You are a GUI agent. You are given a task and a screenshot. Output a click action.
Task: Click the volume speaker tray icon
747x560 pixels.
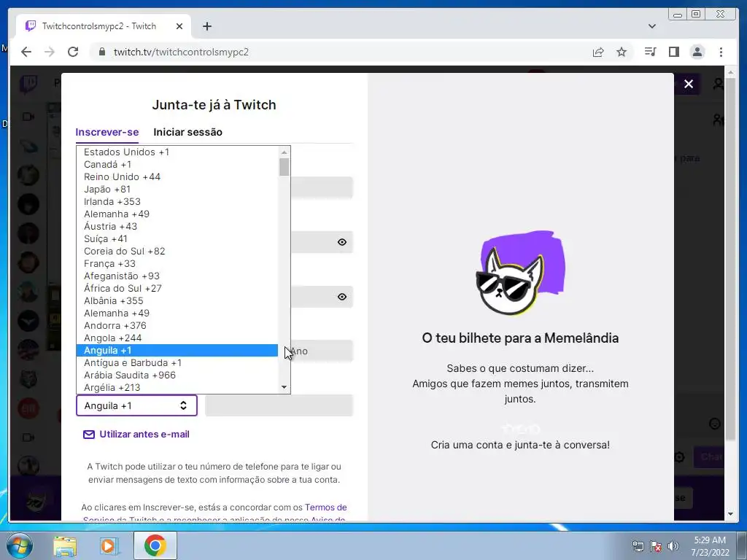(673, 546)
